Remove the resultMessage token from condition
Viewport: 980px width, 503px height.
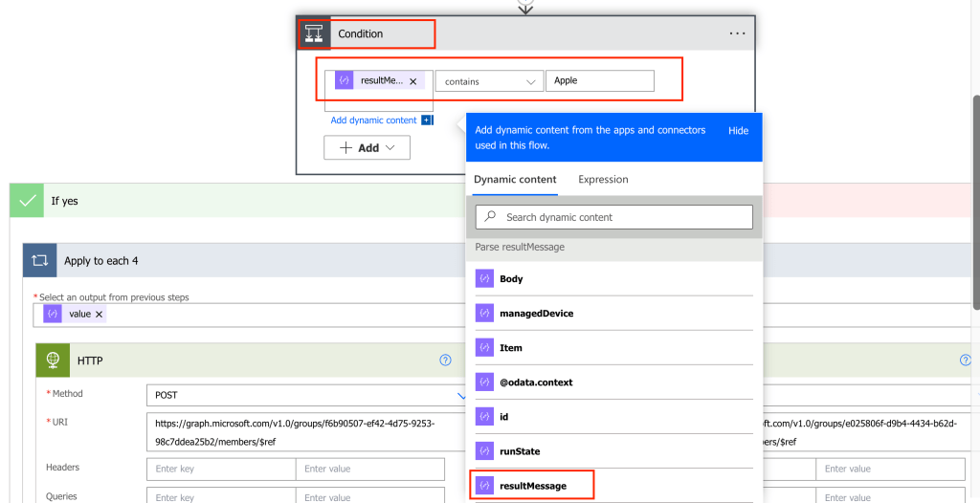click(413, 82)
